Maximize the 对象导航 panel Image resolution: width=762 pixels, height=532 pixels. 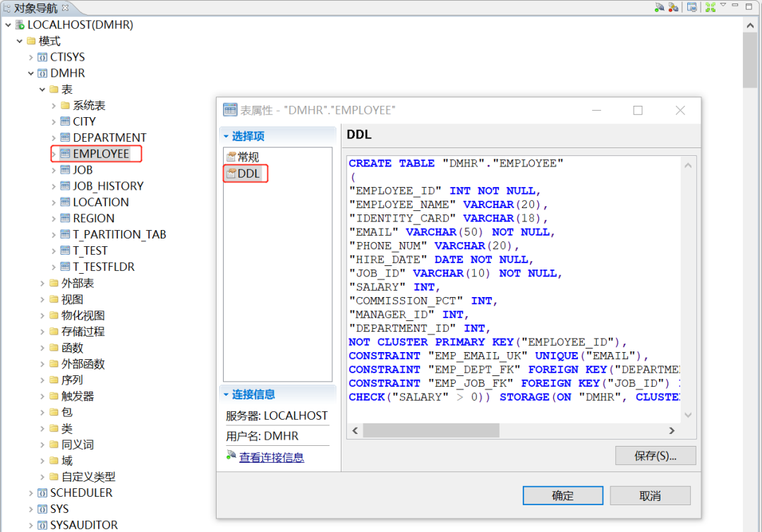(x=749, y=6)
